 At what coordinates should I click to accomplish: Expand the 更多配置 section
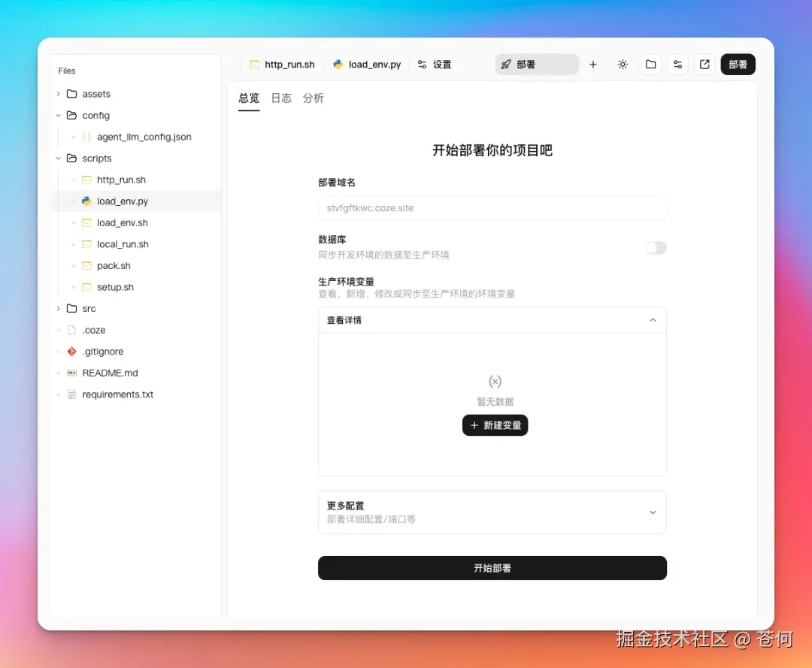pos(653,512)
